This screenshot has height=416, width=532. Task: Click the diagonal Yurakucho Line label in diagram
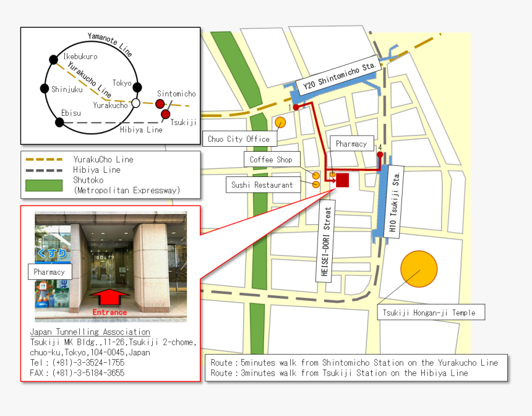click(x=89, y=79)
